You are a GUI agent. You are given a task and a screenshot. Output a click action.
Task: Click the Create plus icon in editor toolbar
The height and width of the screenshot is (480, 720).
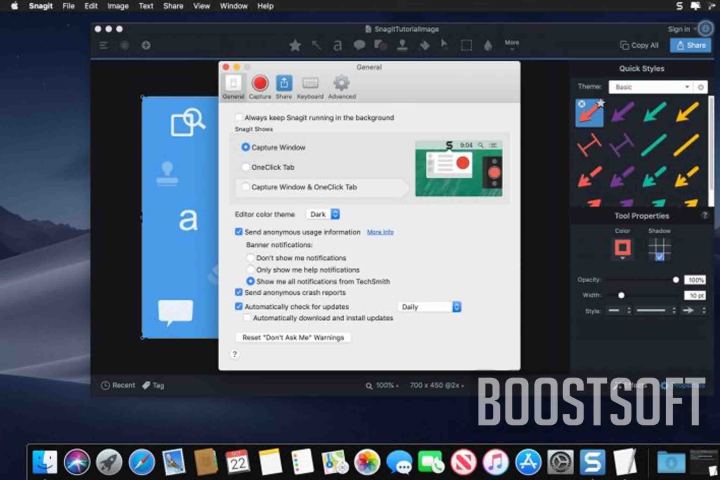[x=146, y=45]
